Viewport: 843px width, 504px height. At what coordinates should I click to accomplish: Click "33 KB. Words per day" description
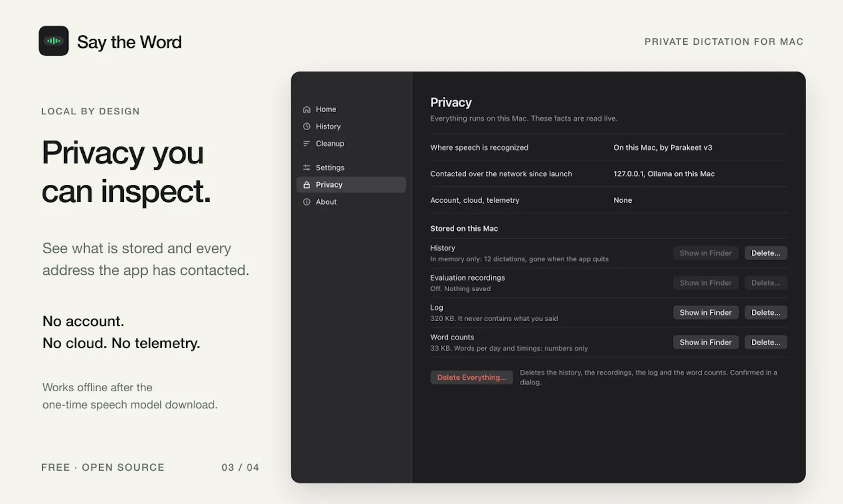tap(508, 348)
